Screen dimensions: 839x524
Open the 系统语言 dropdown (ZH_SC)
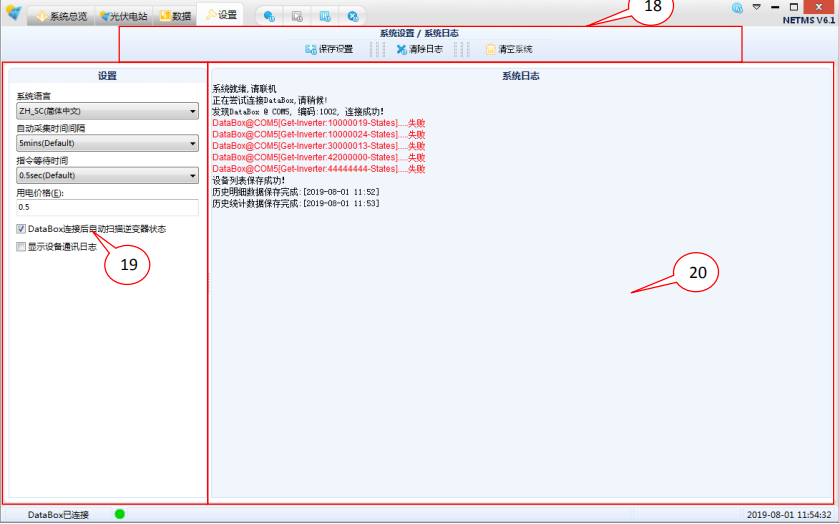point(107,111)
